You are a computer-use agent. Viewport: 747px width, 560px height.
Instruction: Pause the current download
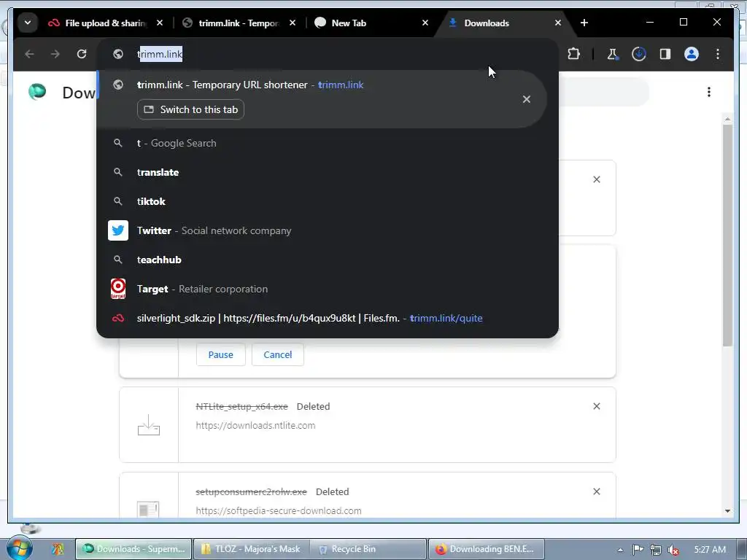click(x=220, y=355)
